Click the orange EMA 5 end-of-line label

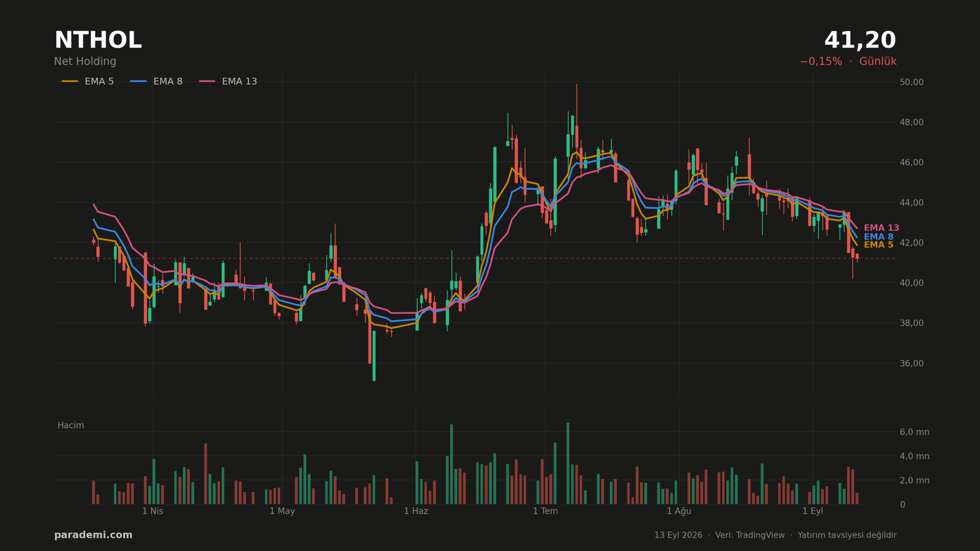[x=878, y=245]
